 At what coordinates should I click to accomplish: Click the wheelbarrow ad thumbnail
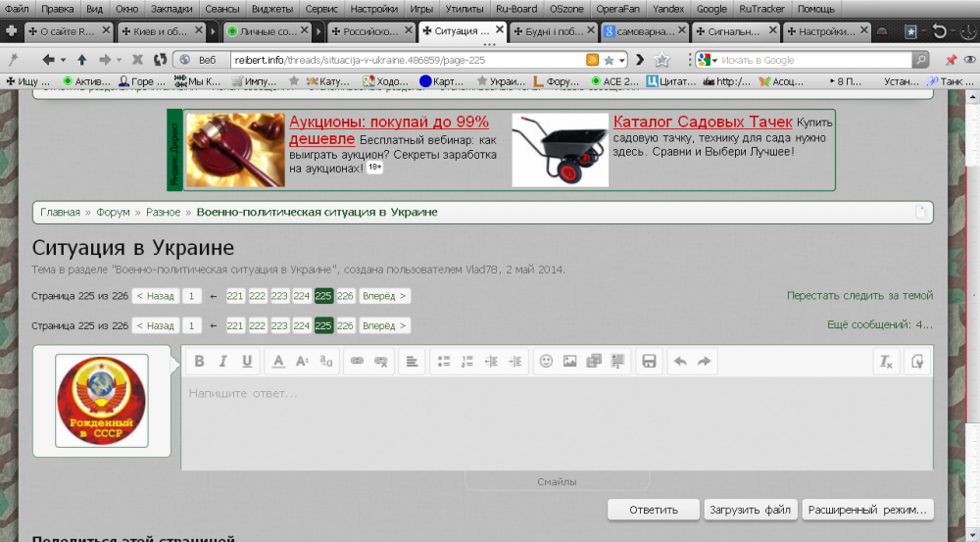point(560,149)
